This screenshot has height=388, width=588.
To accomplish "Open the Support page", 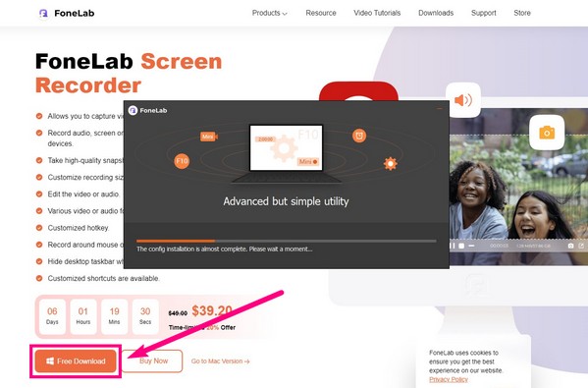I will click(x=483, y=13).
